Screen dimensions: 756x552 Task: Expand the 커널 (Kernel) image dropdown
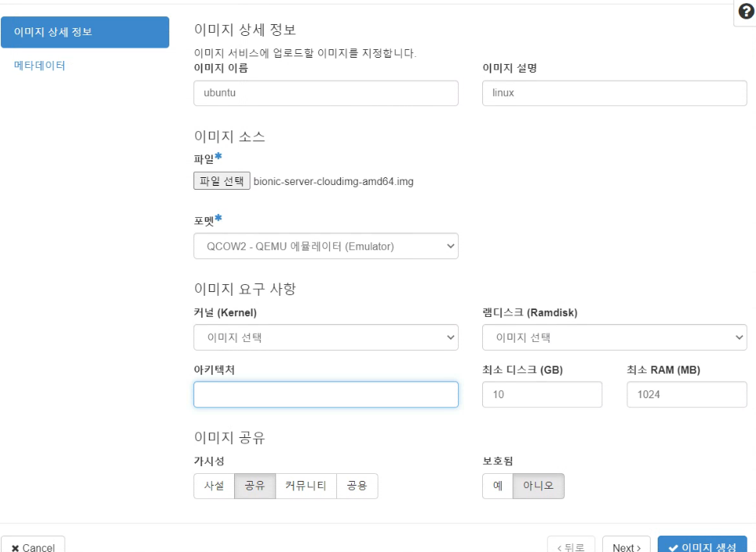(x=326, y=337)
